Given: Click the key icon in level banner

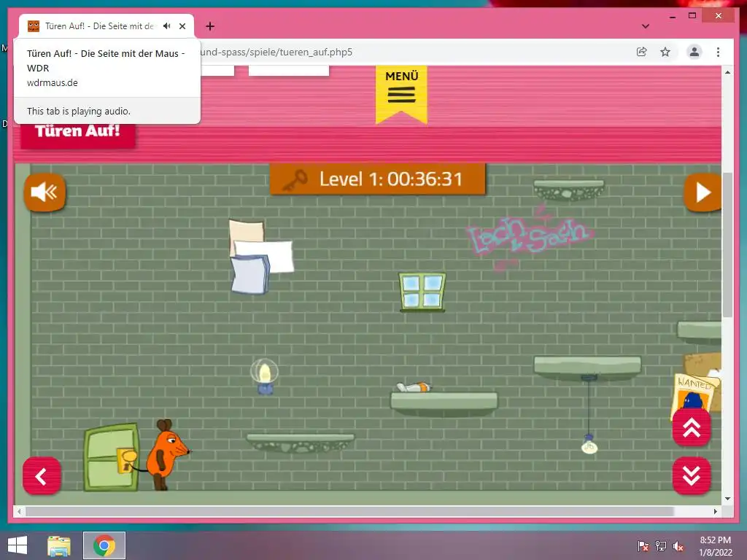Looking at the screenshot, I should (295, 180).
